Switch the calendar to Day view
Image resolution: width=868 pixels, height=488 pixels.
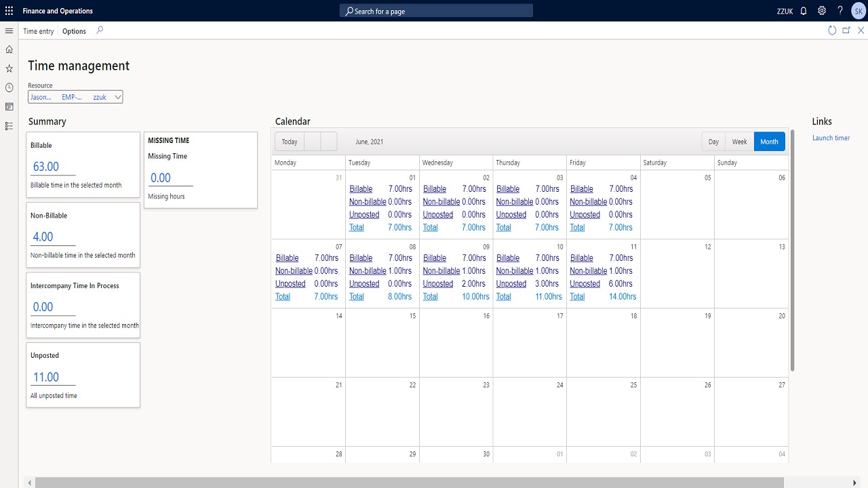[x=713, y=142]
